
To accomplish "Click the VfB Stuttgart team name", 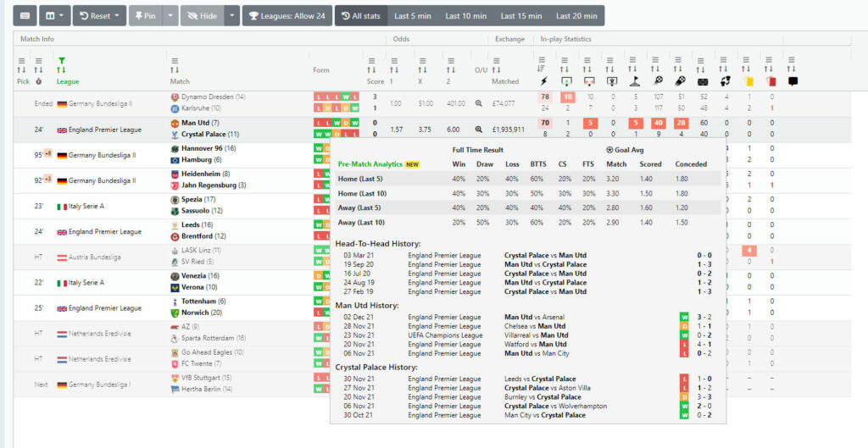I will 201,378.
